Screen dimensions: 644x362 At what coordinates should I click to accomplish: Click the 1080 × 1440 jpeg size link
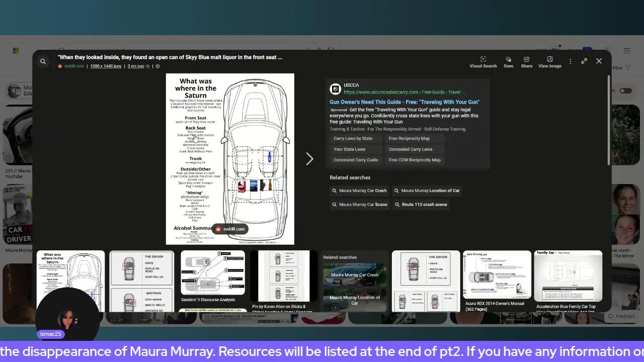point(106,66)
